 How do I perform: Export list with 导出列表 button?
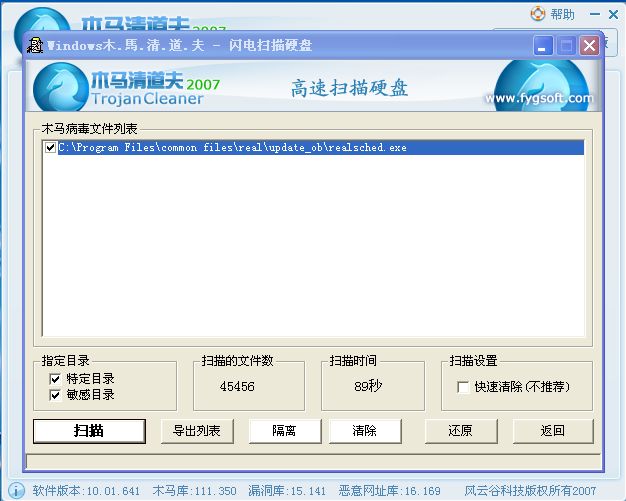pos(197,431)
